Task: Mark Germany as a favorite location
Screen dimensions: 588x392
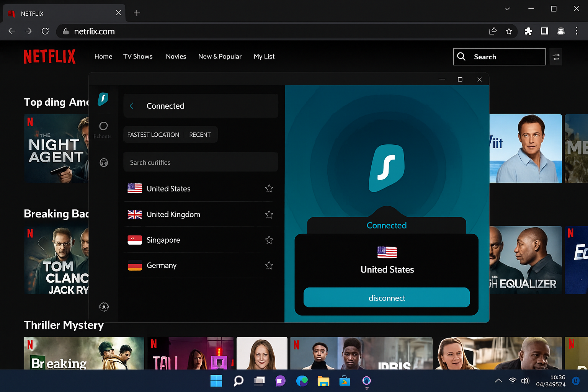Action: [269, 265]
